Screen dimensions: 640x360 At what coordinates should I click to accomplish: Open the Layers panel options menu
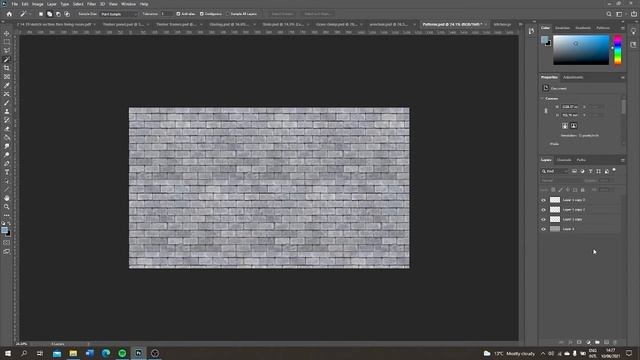622,160
